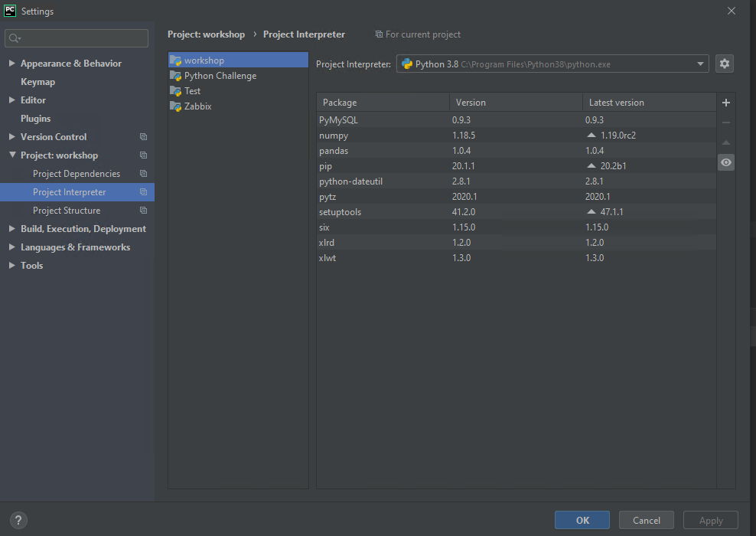Expand the Tools section

click(x=12, y=266)
